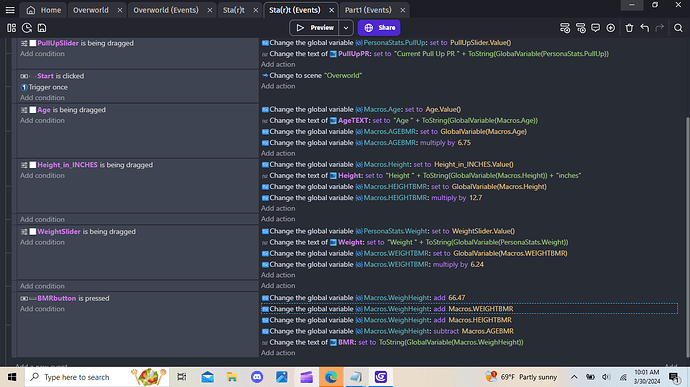The image size is (690, 387).
Task: Redo the last undone change
Action: [x=659, y=28]
